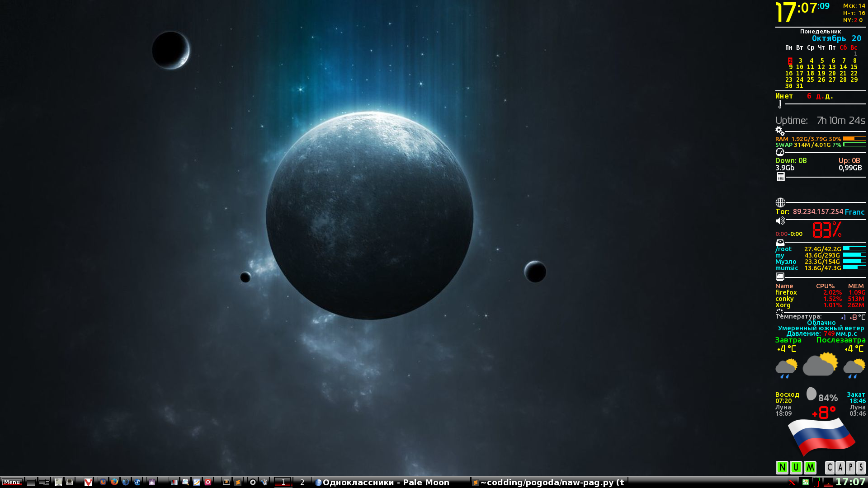Open the taskbar clock showing 17:07

tap(850, 482)
